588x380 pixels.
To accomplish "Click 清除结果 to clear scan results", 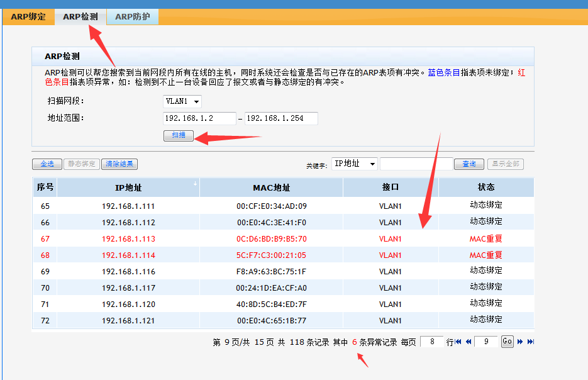I will point(119,164).
